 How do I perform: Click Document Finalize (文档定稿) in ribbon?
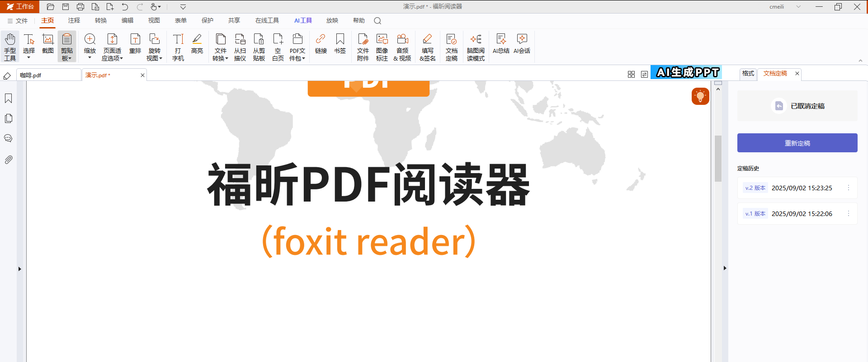[452, 47]
